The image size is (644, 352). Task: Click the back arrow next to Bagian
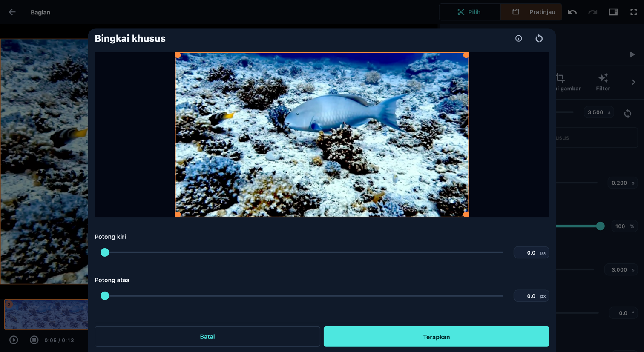(12, 12)
